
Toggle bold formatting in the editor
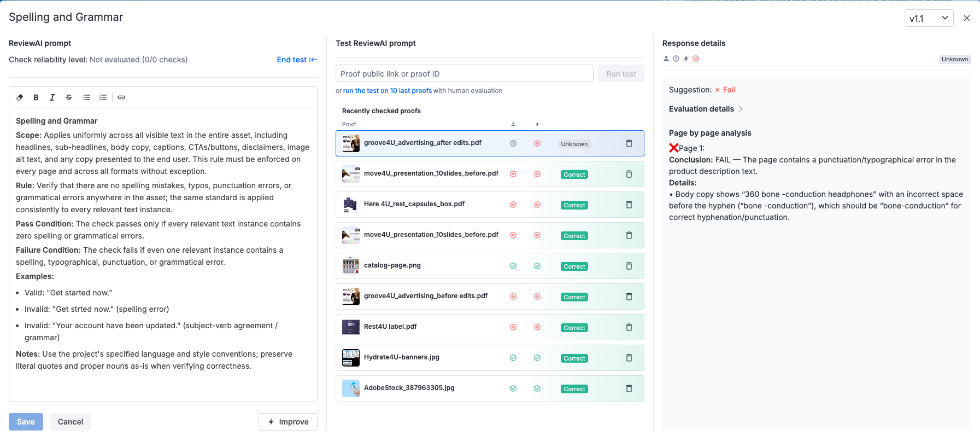coord(36,97)
